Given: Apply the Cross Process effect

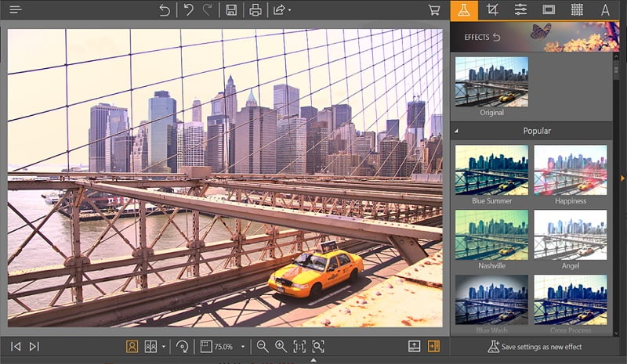Looking at the screenshot, I should pos(571,300).
